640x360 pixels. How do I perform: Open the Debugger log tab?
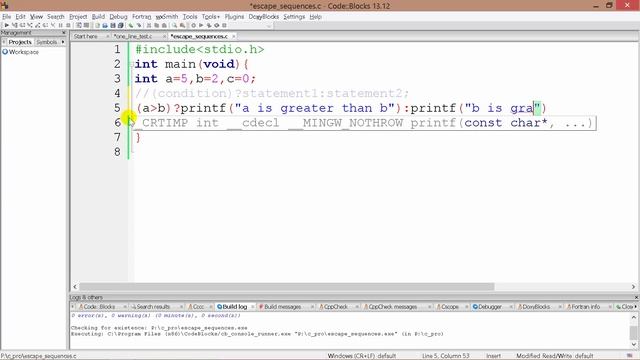tap(490, 307)
